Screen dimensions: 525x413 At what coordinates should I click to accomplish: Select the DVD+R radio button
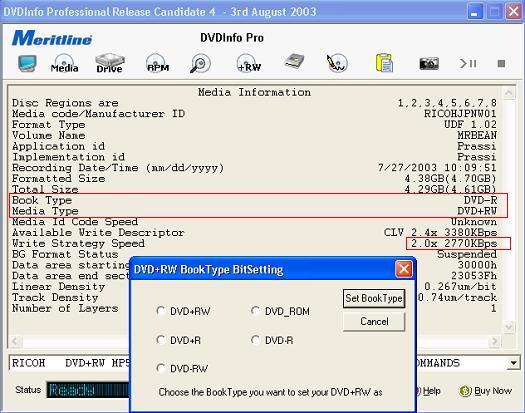161,340
